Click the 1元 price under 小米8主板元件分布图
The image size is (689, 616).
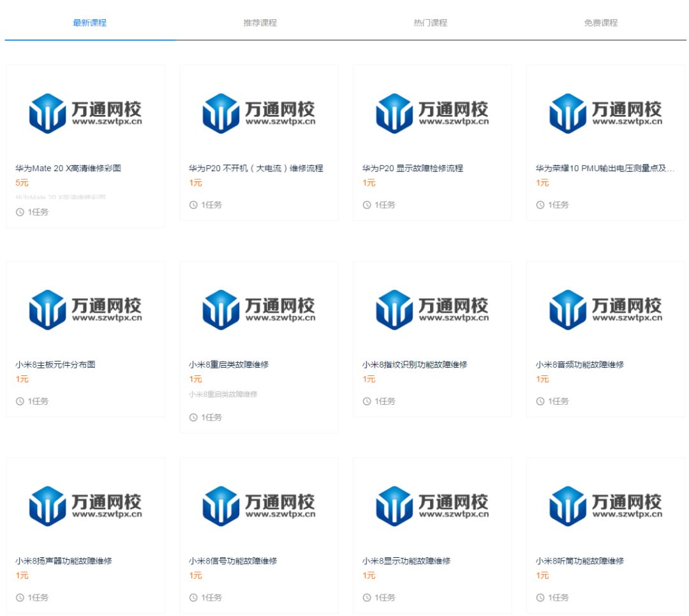click(22, 379)
